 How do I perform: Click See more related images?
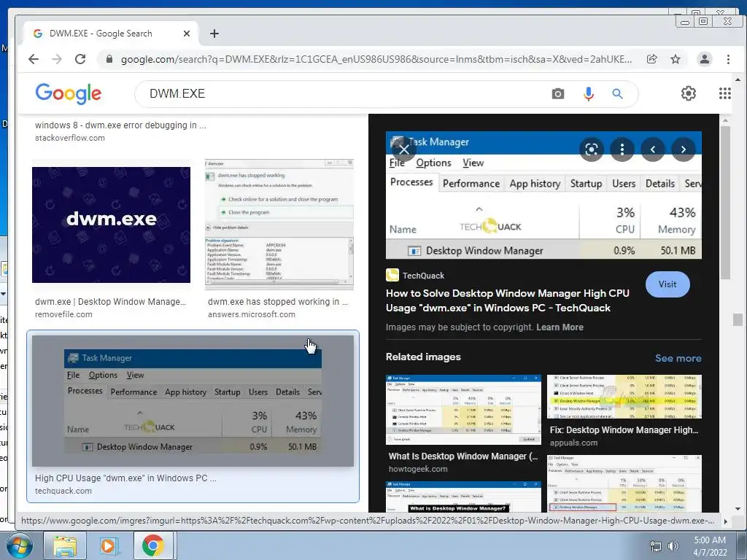(x=678, y=358)
